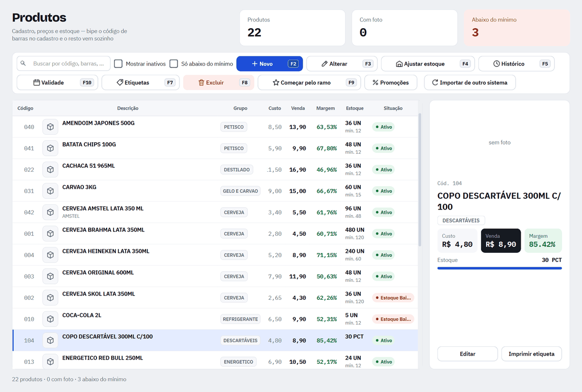Click the box icon of CERVEJA HEINEKEN LATA 350ML
Viewport: 582px width, 392px height.
pyautogui.click(x=50, y=255)
